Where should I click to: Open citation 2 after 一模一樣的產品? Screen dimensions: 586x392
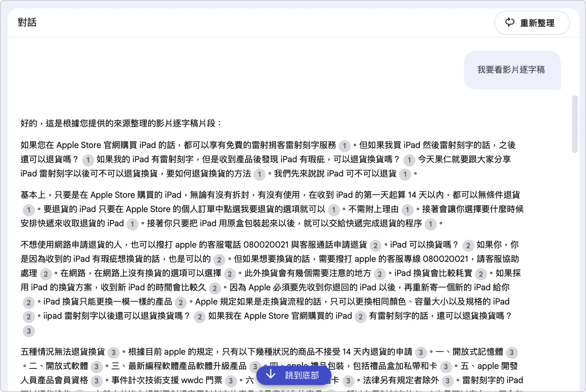click(x=180, y=302)
